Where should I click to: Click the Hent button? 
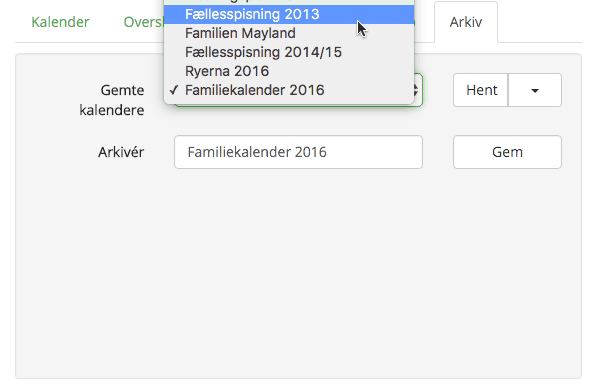[x=481, y=90]
